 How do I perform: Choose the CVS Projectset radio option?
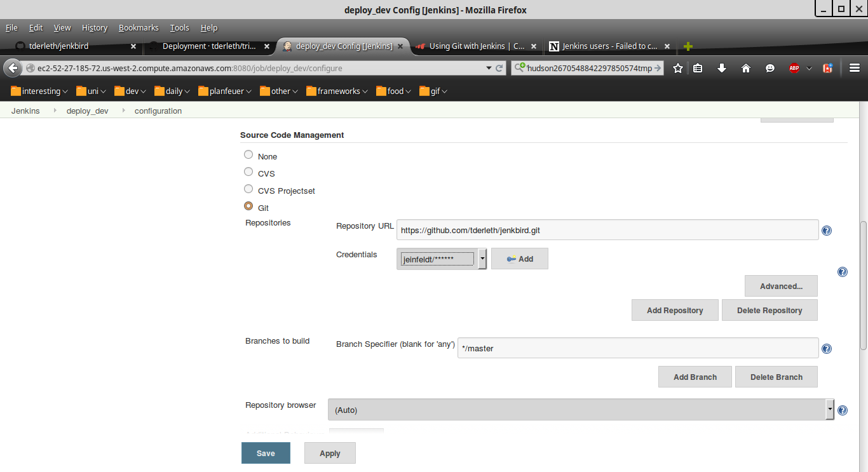click(248, 189)
